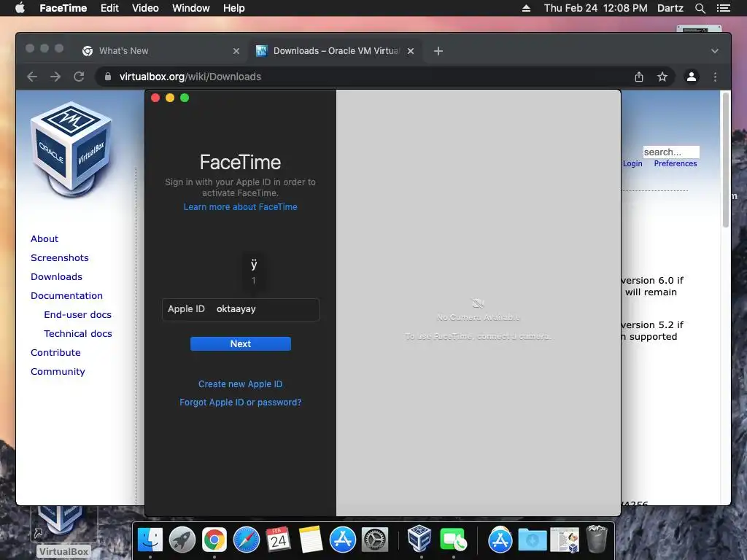Open the Edit menu
747x560 pixels.
(109, 8)
